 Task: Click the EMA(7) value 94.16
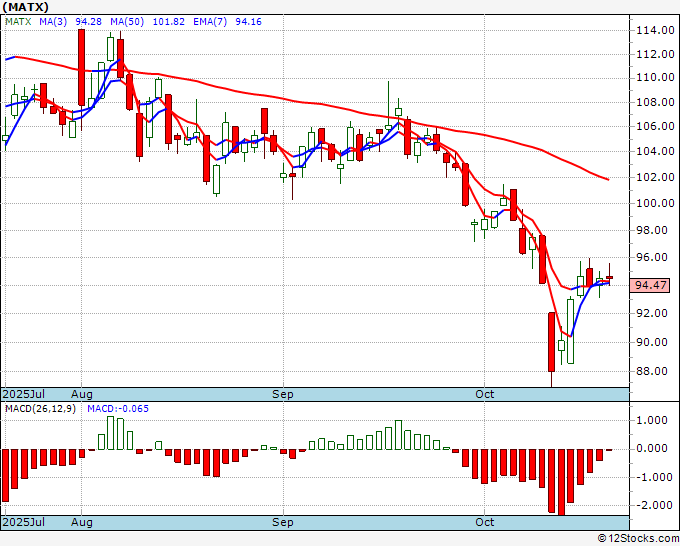(248, 22)
